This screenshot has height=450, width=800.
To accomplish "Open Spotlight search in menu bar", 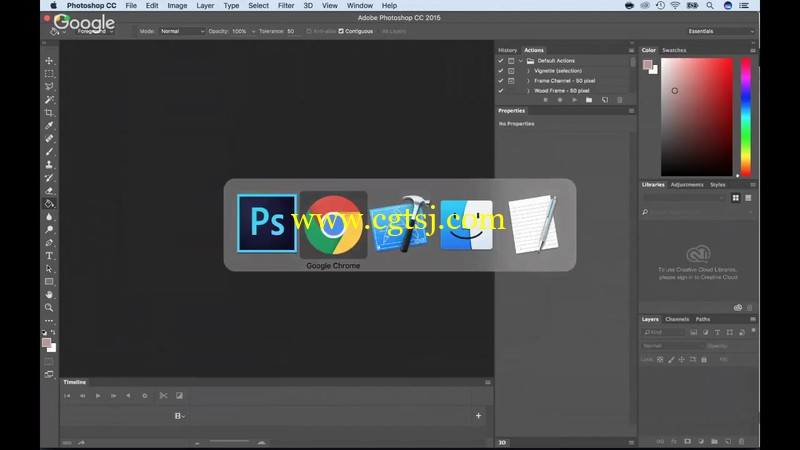I will (x=710, y=6).
